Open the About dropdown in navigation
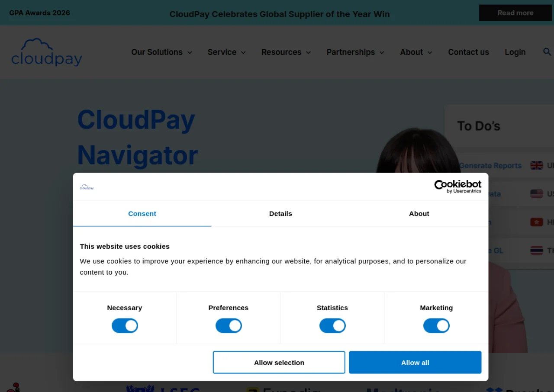The height and width of the screenshot is (392, 554). tap(416, 52)
